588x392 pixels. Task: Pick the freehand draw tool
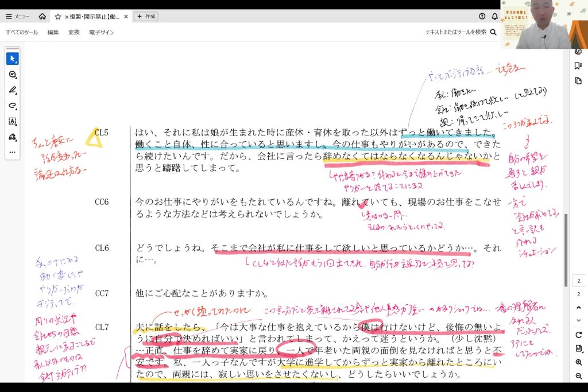[12, 106]
